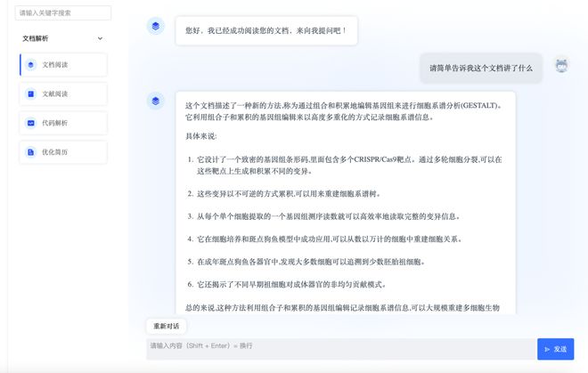This screenshot has height=373, width=588.
Task: Click the bot avatar beside the greeting message
Action: pyautogui.click(x=156, y=26)
